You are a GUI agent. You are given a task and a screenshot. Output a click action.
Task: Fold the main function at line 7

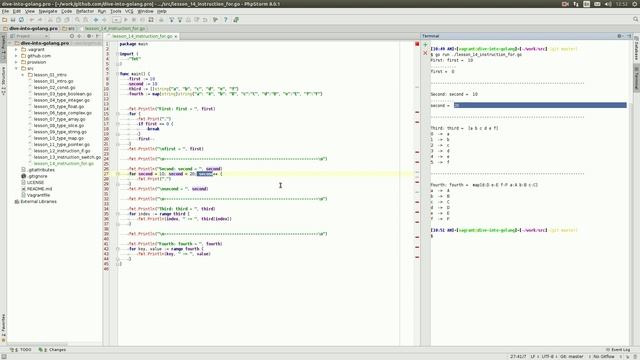117,74
